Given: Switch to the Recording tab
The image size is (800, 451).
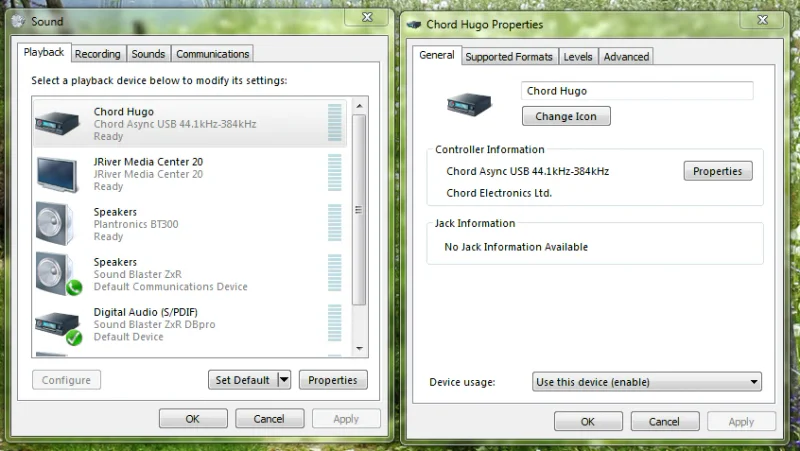Looking at the screenshot, I should click(x=97, y=54).
